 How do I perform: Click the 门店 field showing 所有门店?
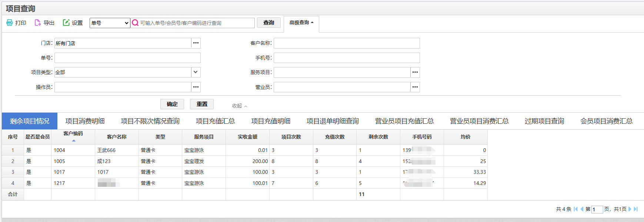coord(123,43)
